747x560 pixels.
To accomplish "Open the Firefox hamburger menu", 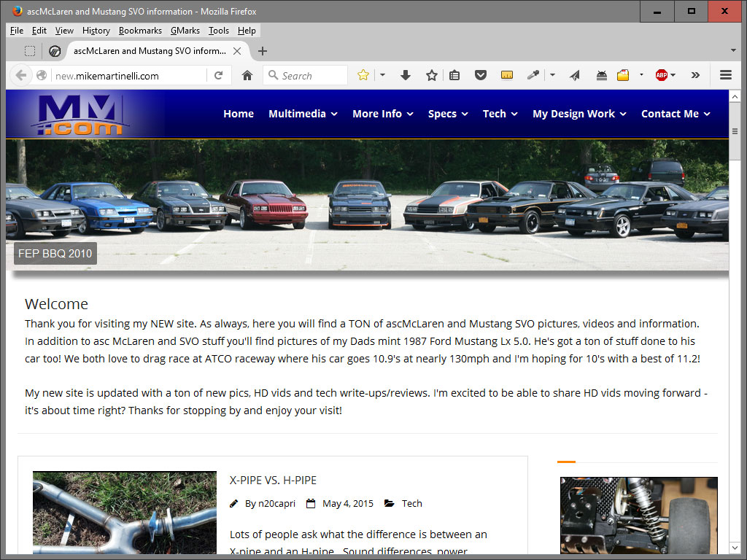I will (726, 75).
